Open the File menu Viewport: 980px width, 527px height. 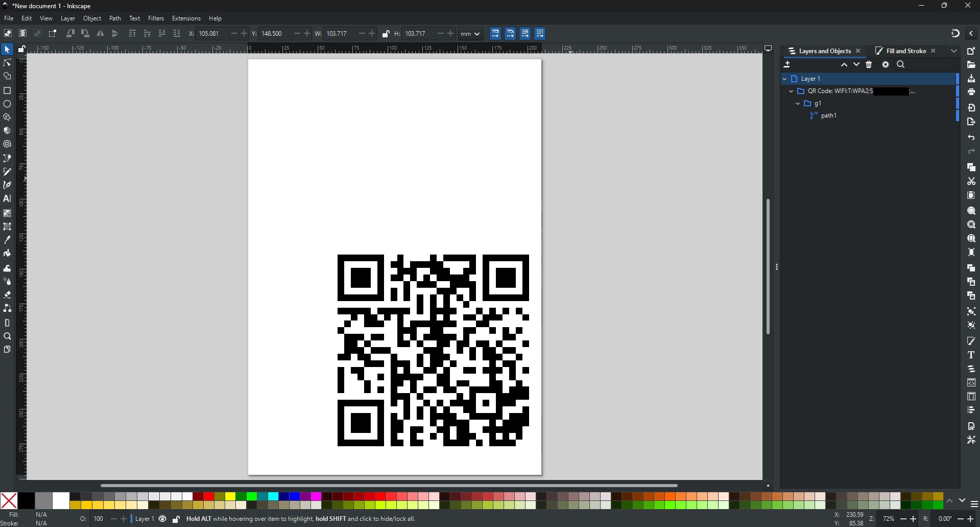(9, 18)
